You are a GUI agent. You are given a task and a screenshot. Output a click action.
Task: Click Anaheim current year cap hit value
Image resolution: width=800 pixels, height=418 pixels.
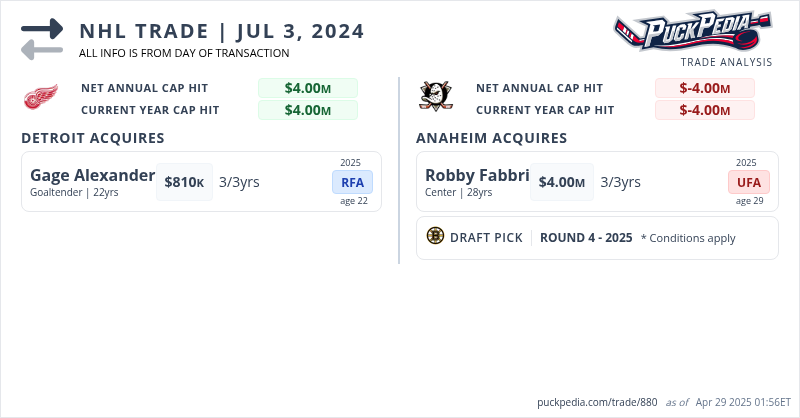(704, 110)
